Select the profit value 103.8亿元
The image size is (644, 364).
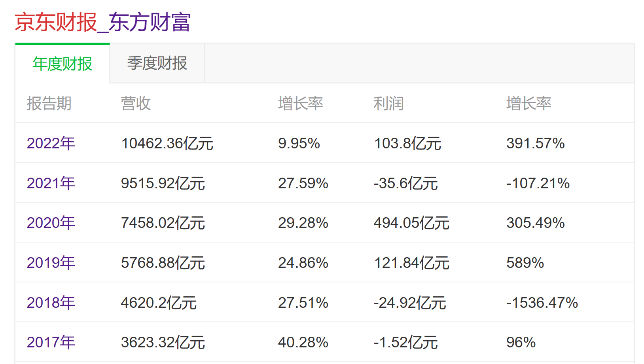pyautogui.click(x=407, y=143)
